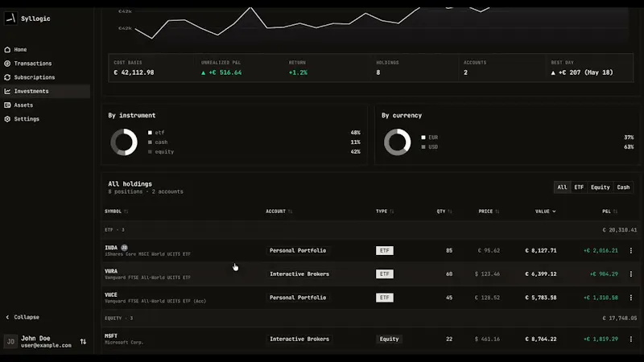Click the Transactions sidebar icon
This screenshot has width=644, height=362.
7,64
